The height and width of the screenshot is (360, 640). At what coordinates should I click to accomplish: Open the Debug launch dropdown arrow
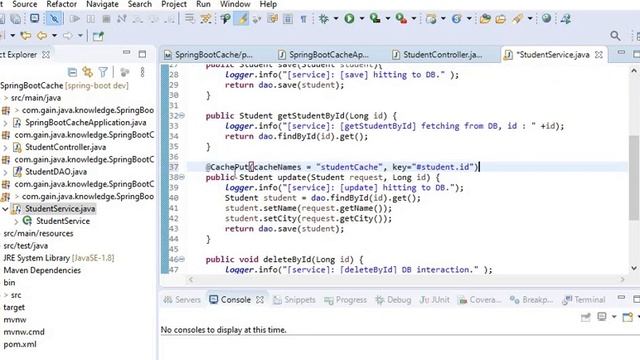tap(336, 18)
